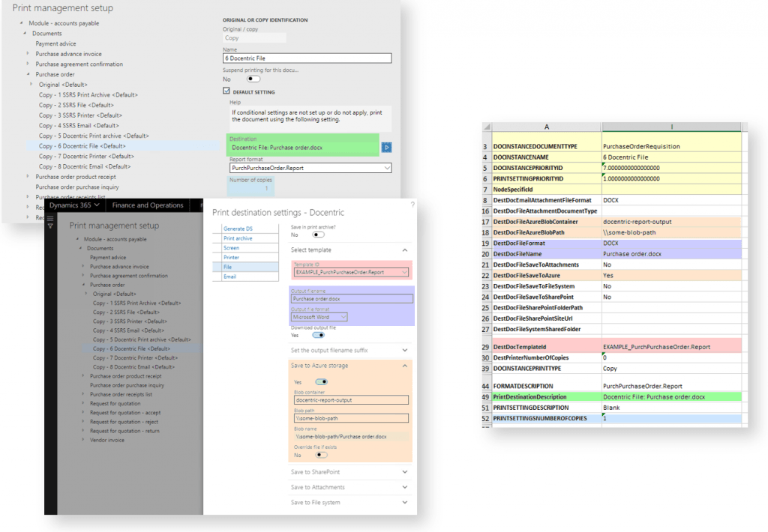
Task: Select Request for quotation - accept in Dynamics tree
Action: (x=125, y=413)
